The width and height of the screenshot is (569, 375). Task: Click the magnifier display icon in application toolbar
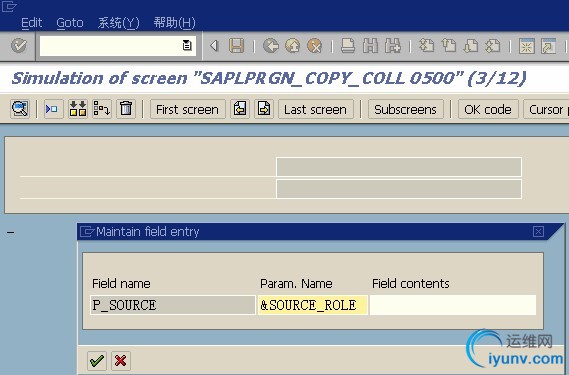(20, 109)
